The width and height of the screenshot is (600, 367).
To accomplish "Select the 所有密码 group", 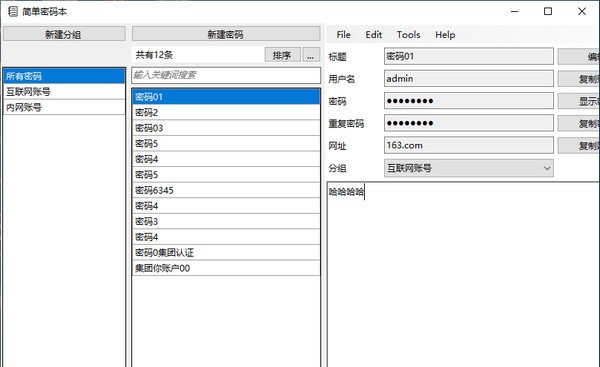I will 64,76.
